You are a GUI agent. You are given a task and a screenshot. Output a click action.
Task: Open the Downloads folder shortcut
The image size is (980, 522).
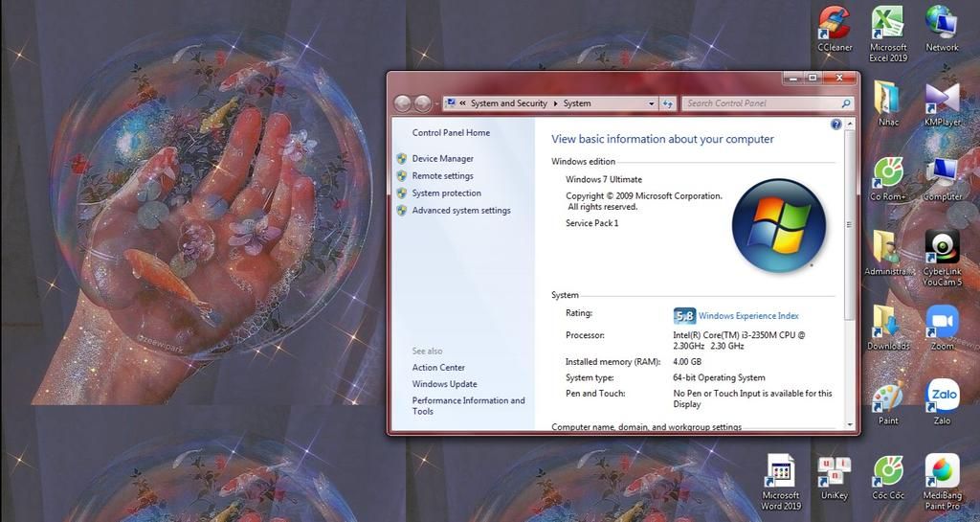click(x=888, y=328)
